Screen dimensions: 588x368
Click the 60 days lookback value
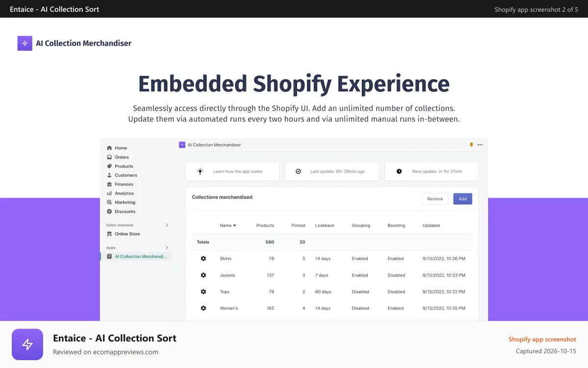tap(323, 292)
